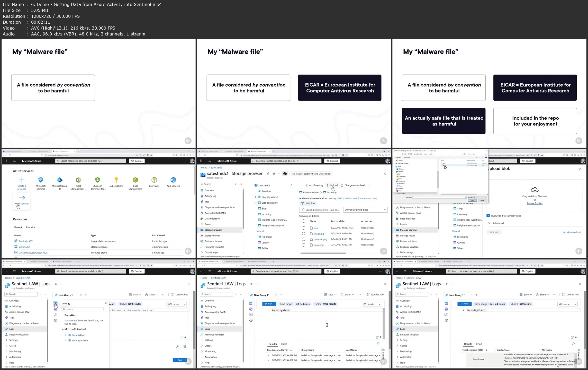Select the image.jpg blob radio button
The height and width of the screenshot is (370, 588).
[x=303, y=233]
